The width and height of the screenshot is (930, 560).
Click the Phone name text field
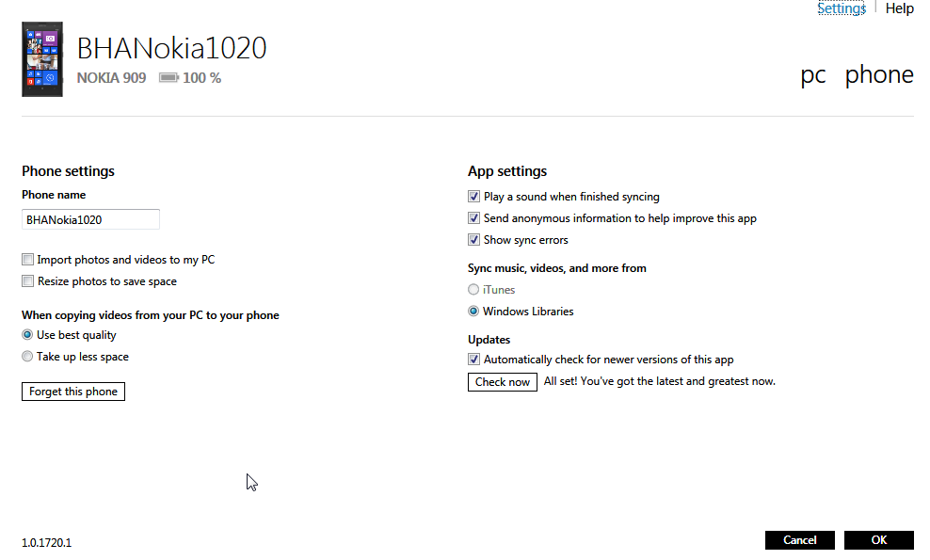(90, 219)
